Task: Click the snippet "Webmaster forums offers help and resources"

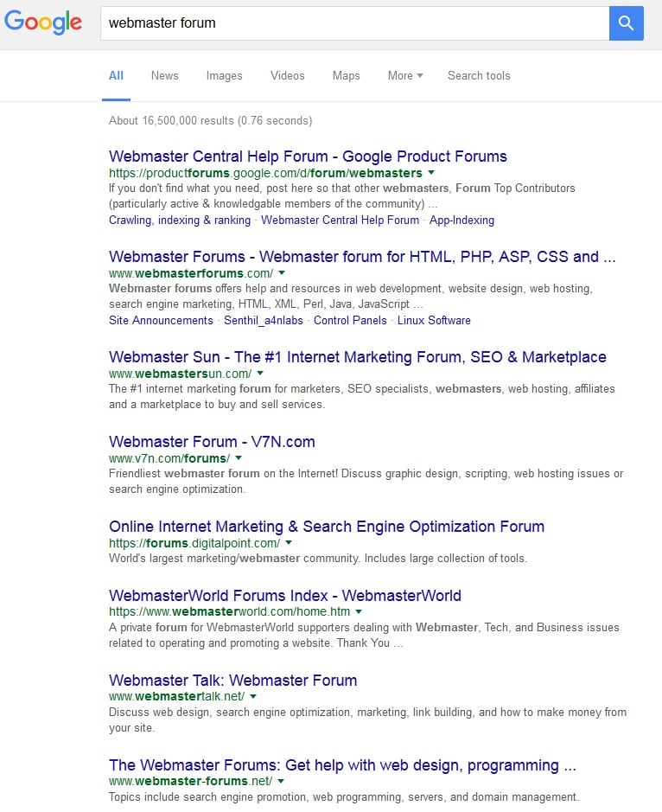Action: (350, 297)
